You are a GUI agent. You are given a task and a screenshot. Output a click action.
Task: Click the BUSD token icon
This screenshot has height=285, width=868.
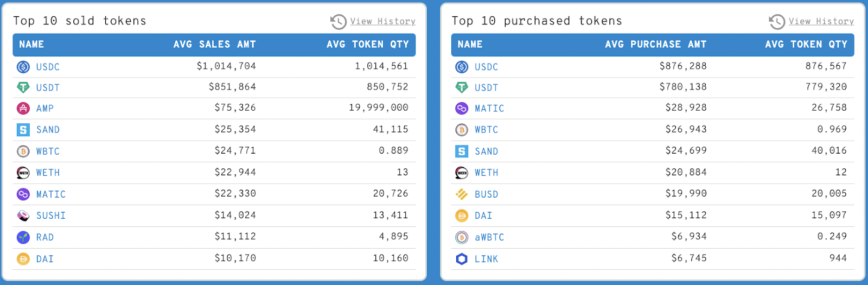462,194
